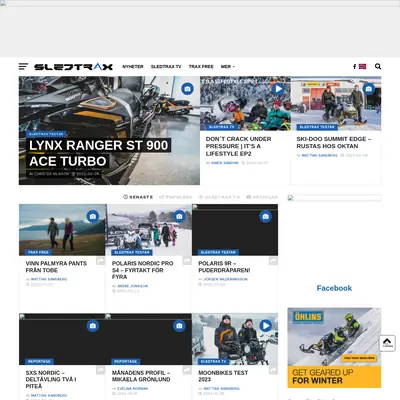Viewport: 400px width, 400px height.
Task: Open author link on Månadens Profil card
Action: (133, 389)
